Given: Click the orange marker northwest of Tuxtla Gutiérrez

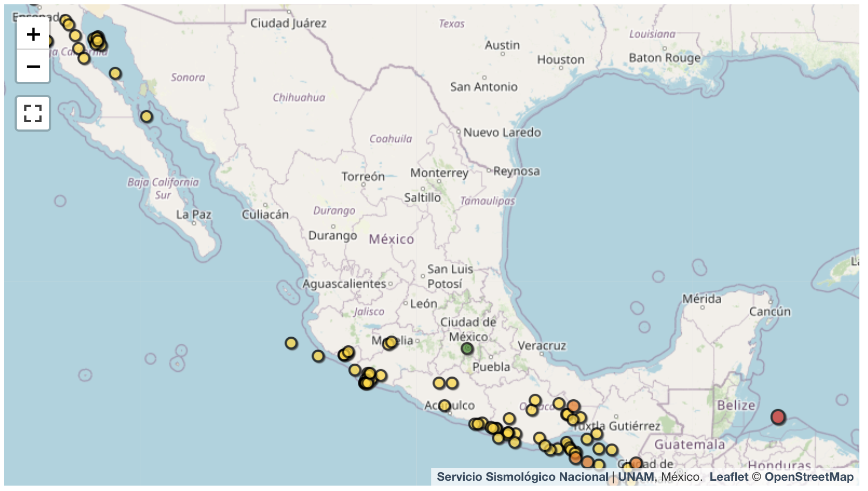Looking at the screenshot, I should click(573, 406).
